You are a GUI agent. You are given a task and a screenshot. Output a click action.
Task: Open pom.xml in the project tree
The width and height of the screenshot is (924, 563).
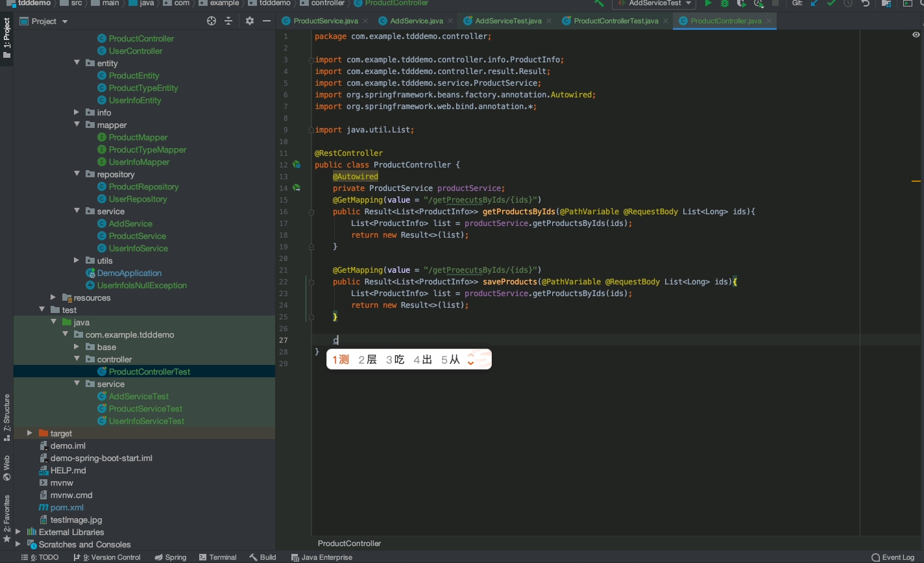[x=67, y=507]
